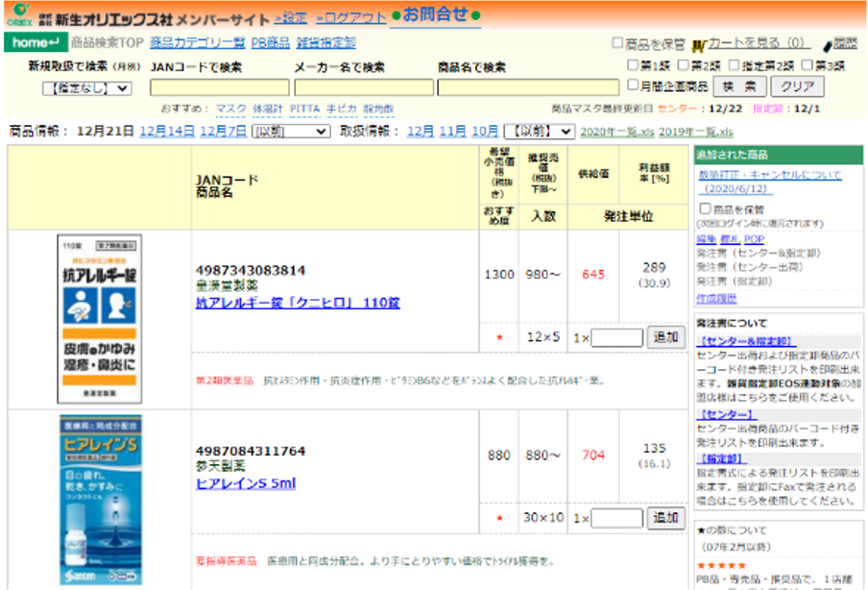
Task: Focus the メーカー名 search field
Action: click(364, 87)
